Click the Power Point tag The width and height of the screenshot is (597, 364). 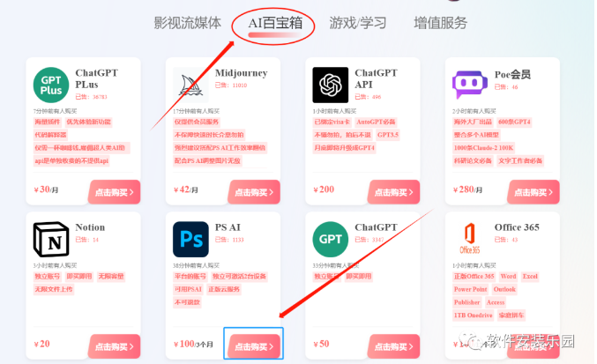(471, 289)
